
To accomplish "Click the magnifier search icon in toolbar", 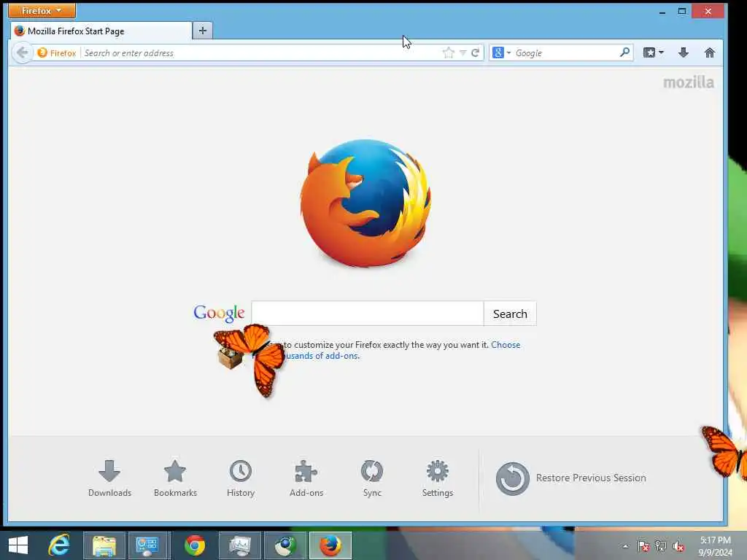I will (624, 52).
